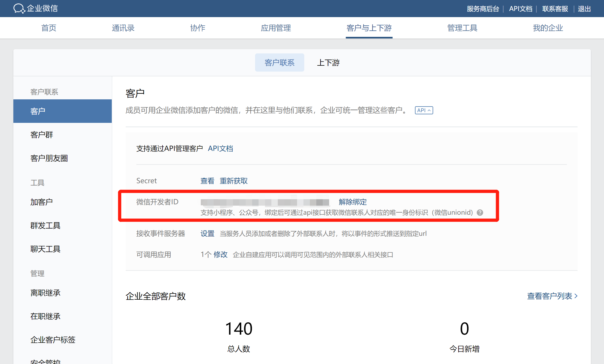
Task: Select 客户与上下游 navigation tab
Action: (x=369, y=28)
